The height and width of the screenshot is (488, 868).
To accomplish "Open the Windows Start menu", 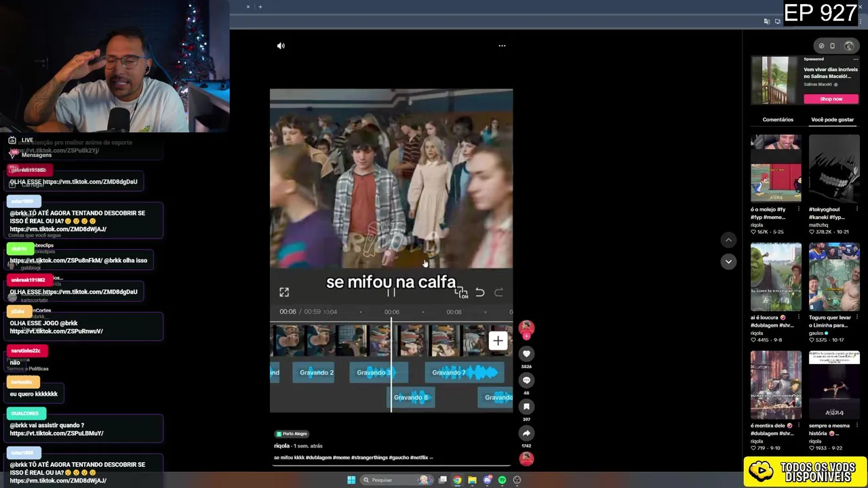I will pos(351,480).
